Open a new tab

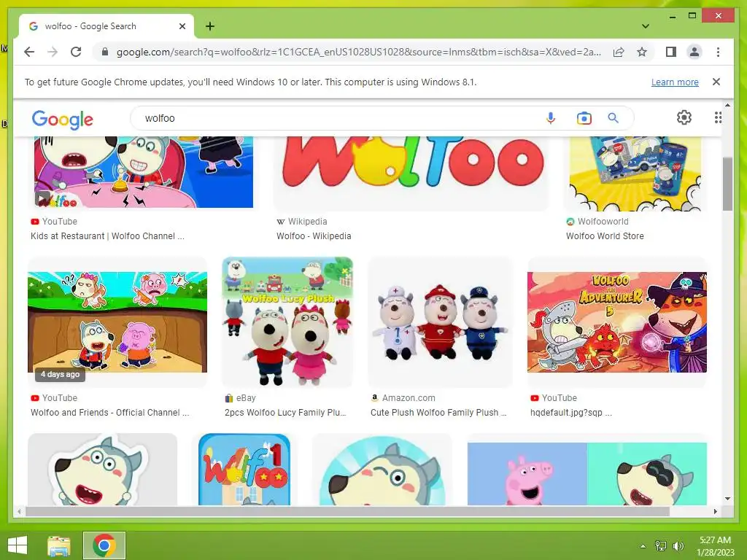coord(209,26)
